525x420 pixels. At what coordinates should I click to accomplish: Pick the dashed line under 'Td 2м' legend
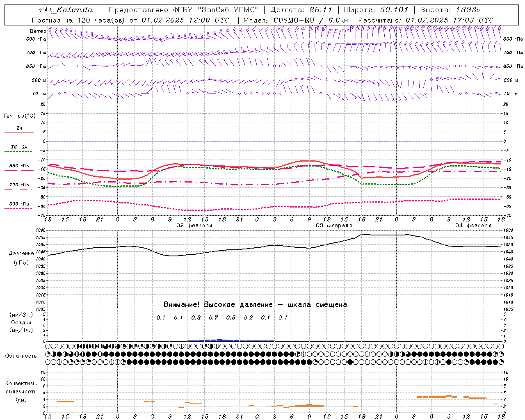point(18,152)
